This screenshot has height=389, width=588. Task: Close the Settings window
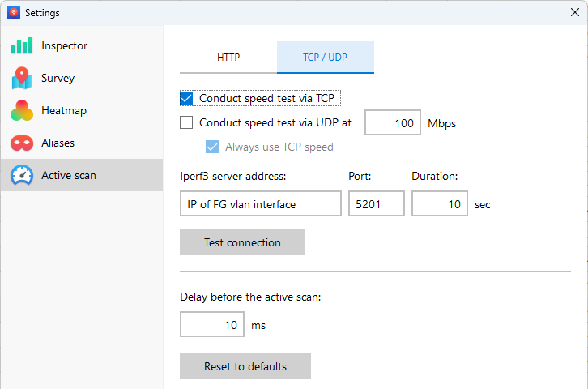574,12
